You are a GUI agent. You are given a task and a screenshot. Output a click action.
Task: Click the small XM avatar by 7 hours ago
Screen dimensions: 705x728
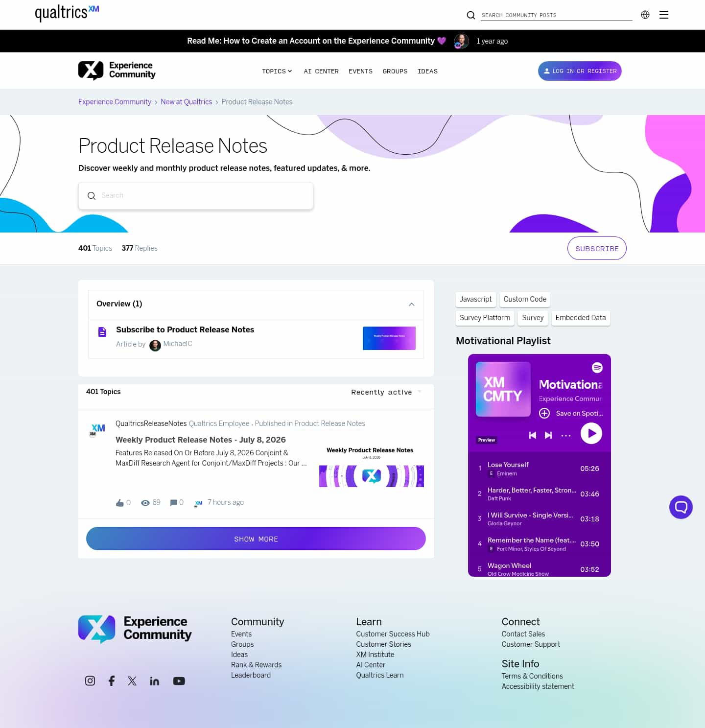(x=198, y=503)
